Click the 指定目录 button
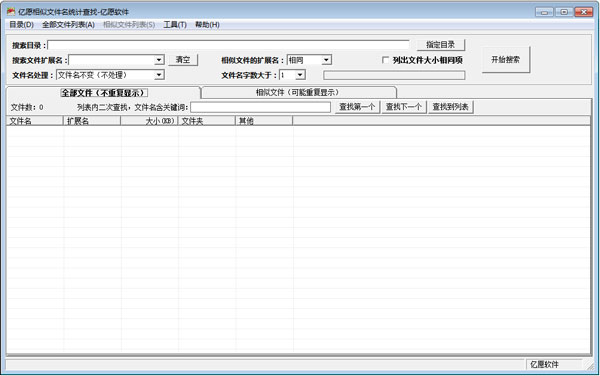 [x=441, y=45]
